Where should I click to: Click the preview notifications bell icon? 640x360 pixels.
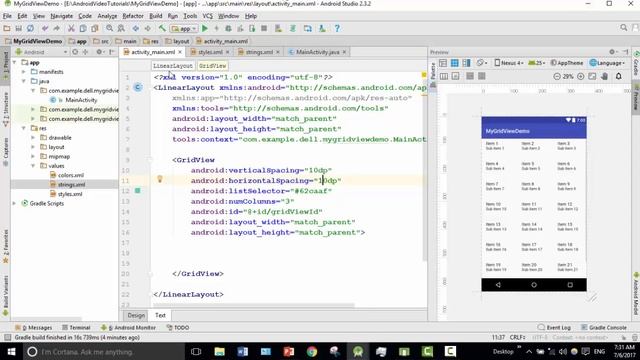(x=619, y=76)
